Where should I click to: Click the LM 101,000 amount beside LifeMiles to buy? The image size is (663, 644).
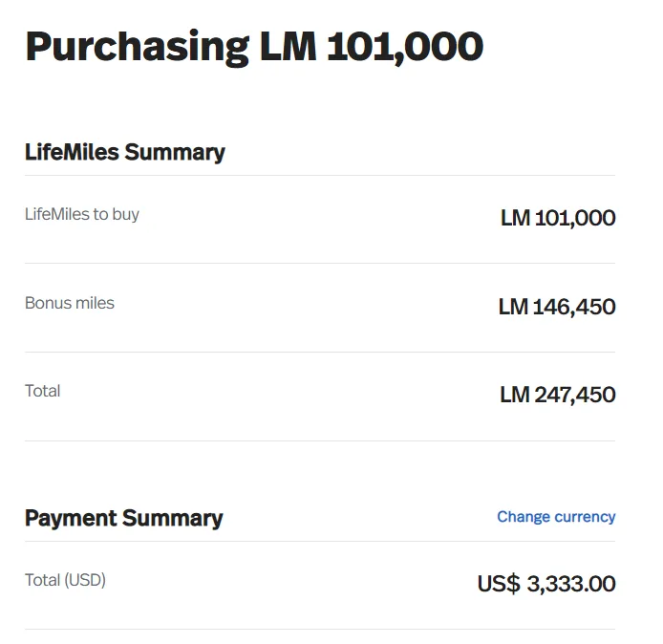pyautogui.click(x=558, y=218)
